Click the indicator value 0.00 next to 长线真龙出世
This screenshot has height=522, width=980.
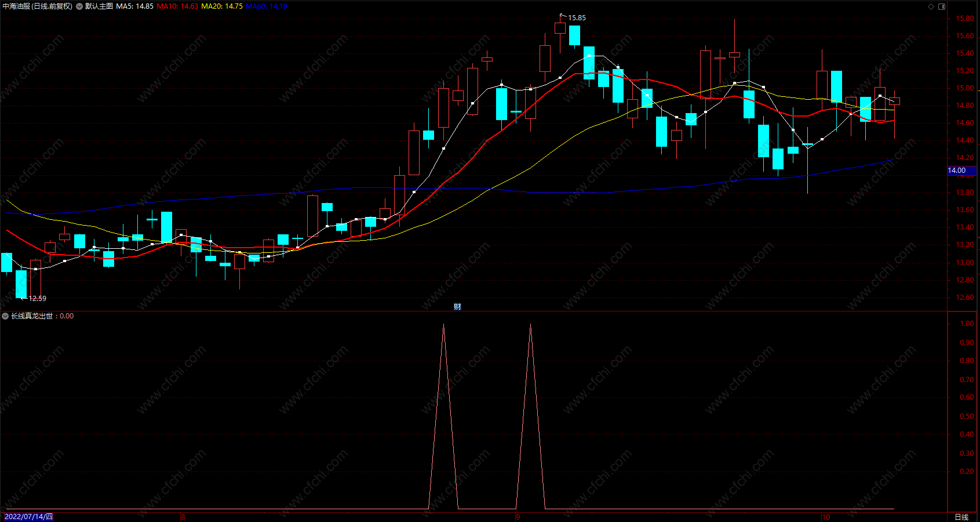(67, 316)
